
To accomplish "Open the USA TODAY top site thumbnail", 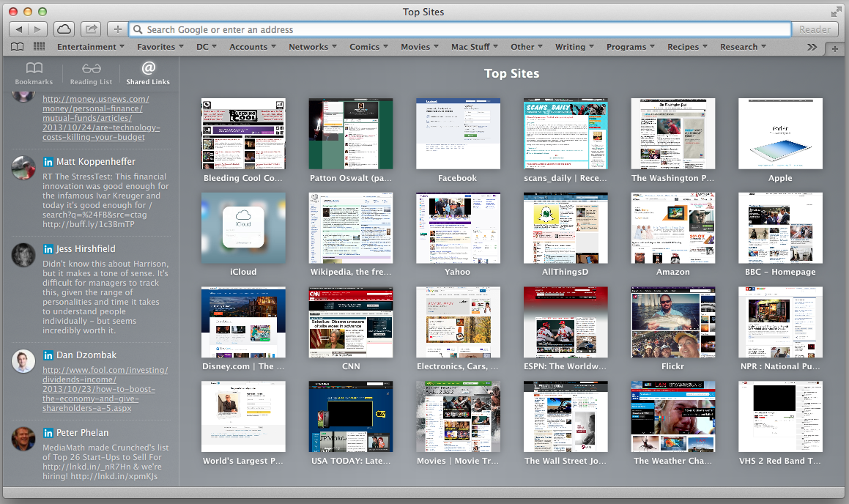I will (351, 416).
